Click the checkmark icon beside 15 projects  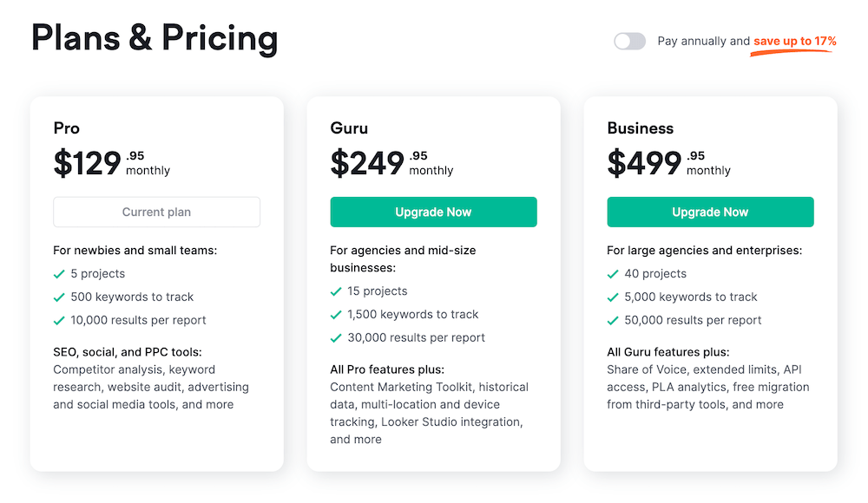coord(336,291)
